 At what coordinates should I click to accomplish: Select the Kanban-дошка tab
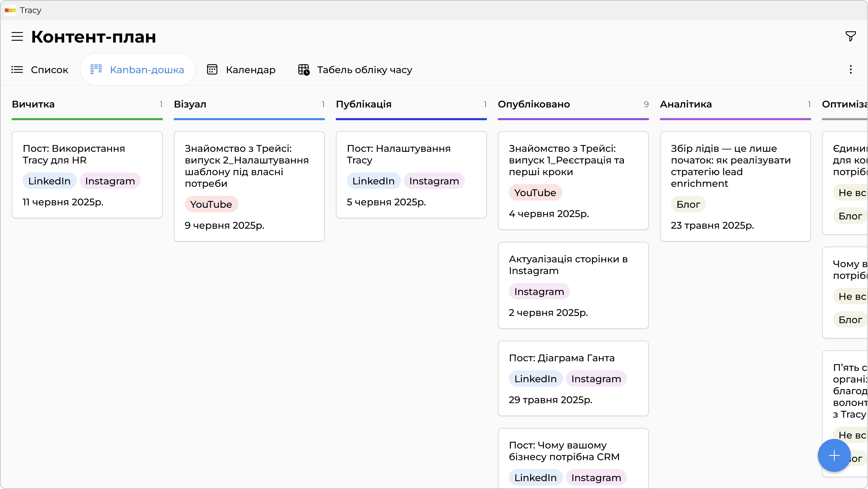137,70
